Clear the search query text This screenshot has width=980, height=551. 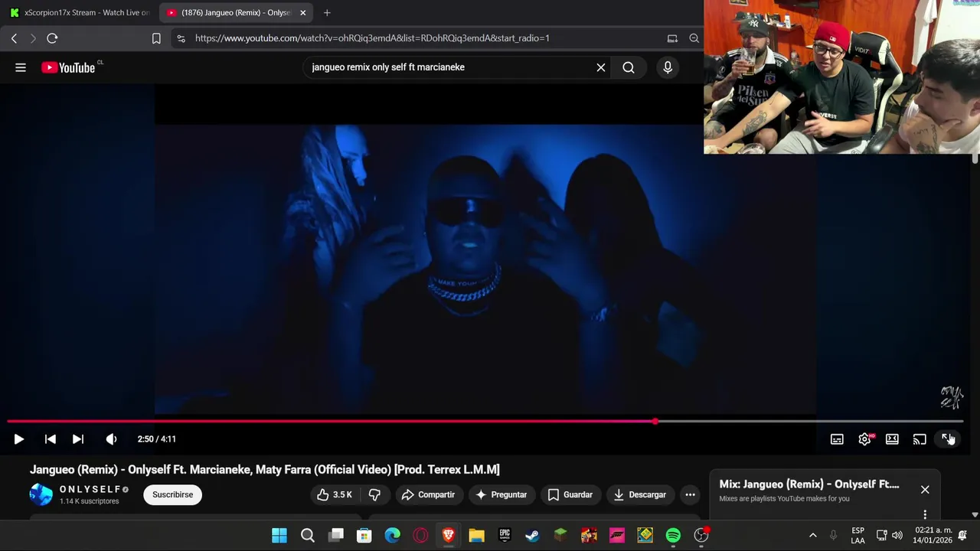(x=601, y=67)
